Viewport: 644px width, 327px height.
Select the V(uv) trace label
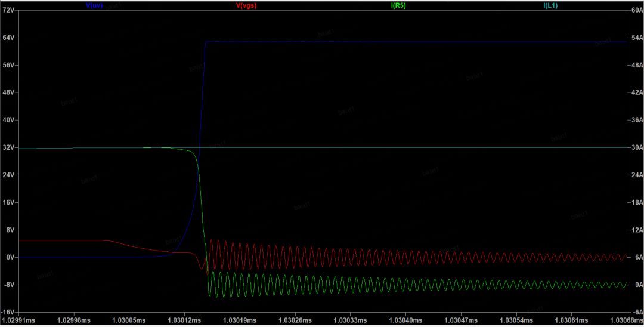pos(94,6)
